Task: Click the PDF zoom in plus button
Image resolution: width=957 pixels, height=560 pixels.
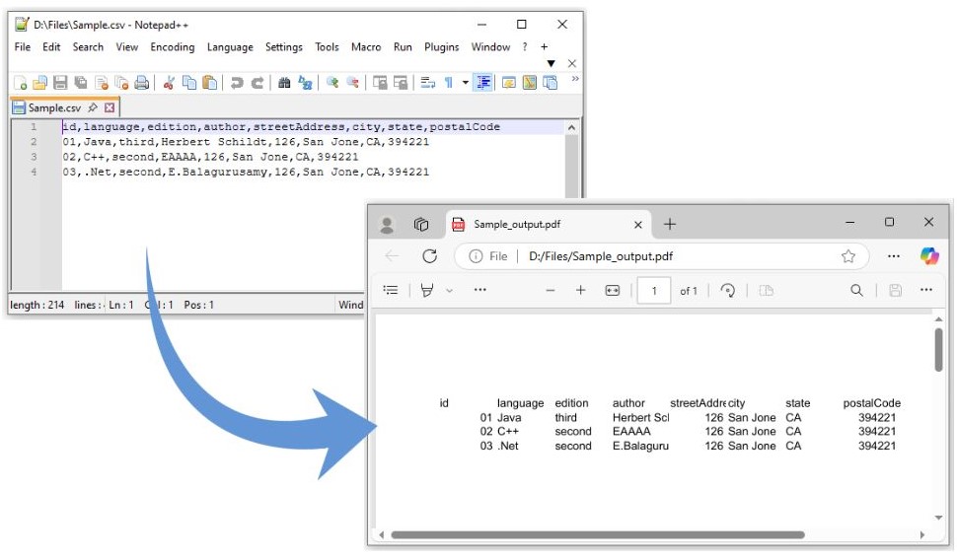Action: (581, 290)
